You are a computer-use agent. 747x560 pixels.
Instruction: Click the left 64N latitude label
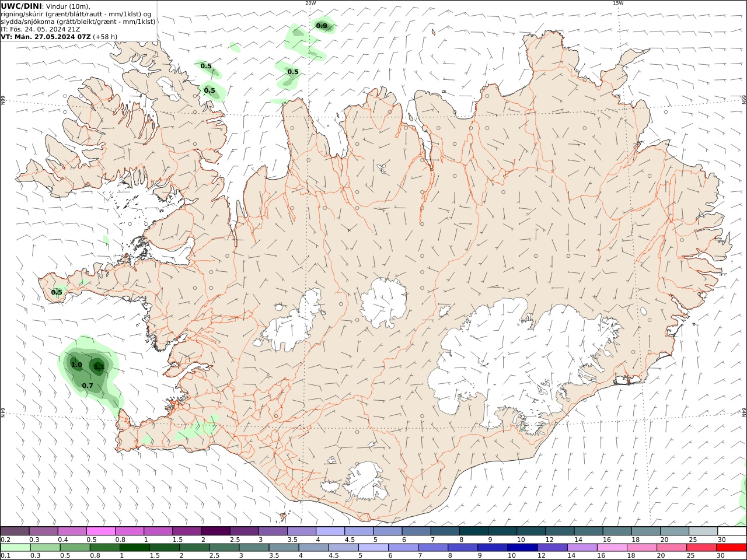pos(3,411)
